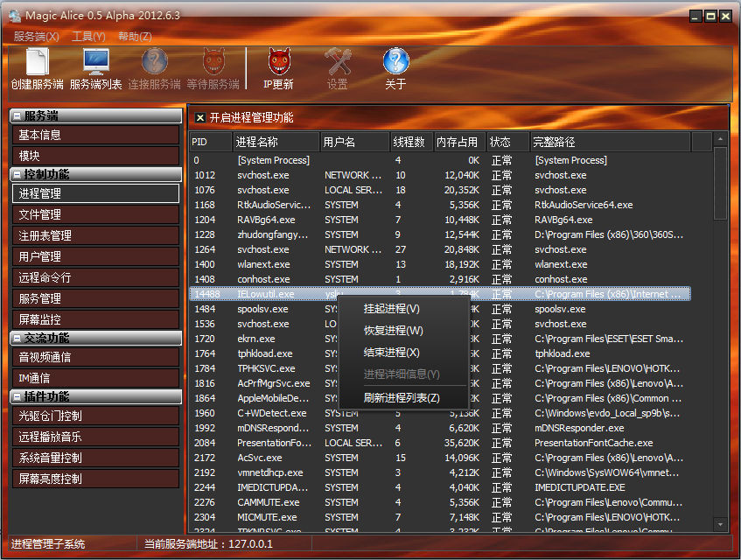Select the conhost.exe process name

263,279
